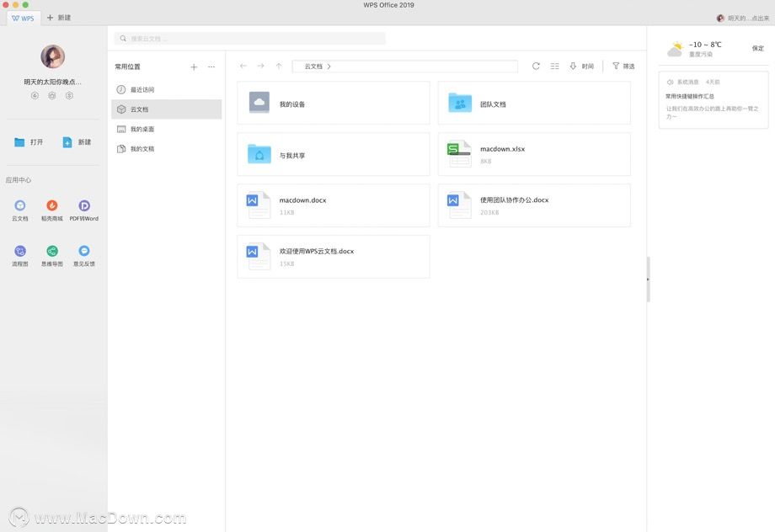This screenshot has width=775, height=532.
Task: Click the user avatar in the sidebar
Action: [x=53, y=56]
